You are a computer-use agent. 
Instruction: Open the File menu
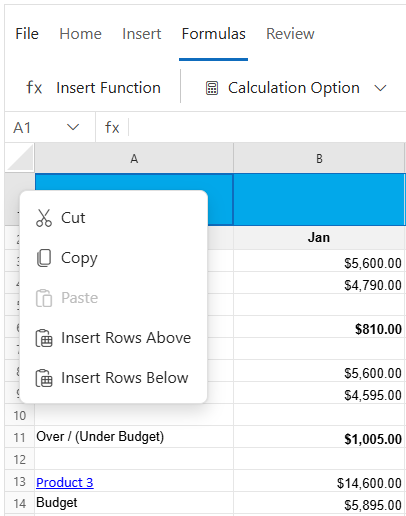pos(27,34)
